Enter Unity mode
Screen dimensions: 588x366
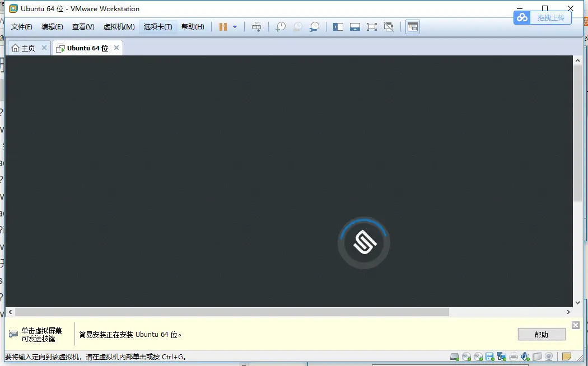tap(389, 27)
